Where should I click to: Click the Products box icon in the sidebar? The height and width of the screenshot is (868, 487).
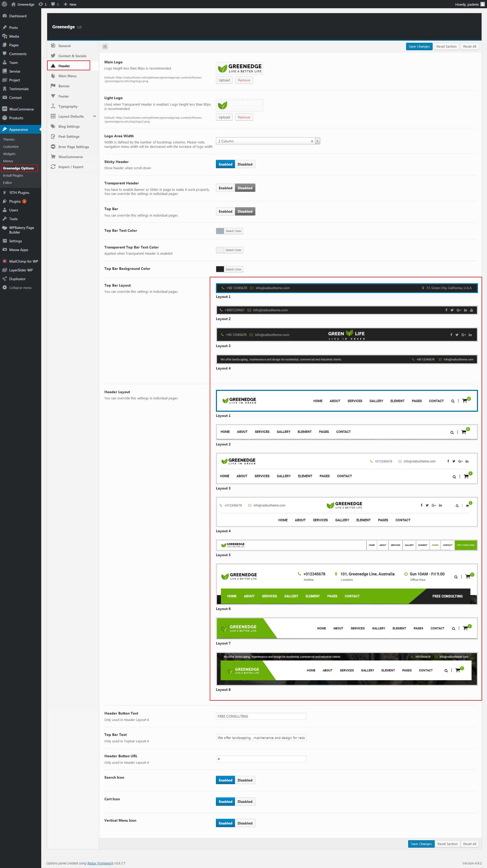tap(5, 118)
